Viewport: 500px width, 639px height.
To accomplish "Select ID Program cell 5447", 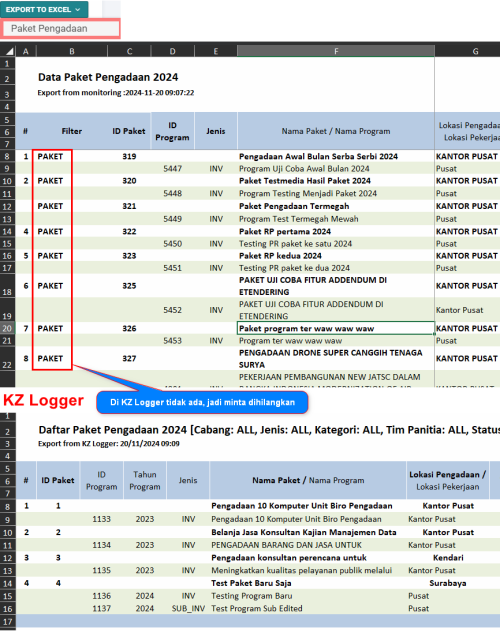I will click(173, 169).
